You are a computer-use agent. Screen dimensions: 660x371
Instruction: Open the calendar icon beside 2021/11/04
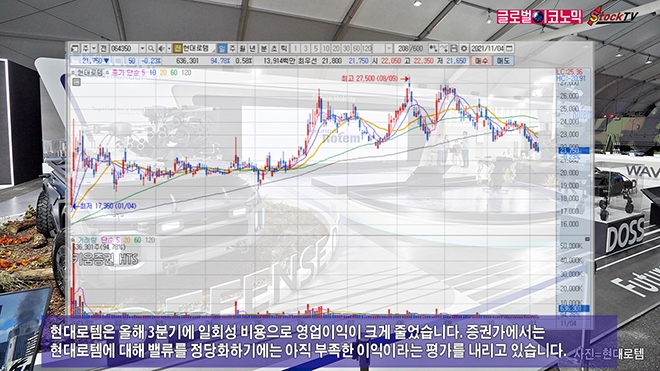click(509, 48)
